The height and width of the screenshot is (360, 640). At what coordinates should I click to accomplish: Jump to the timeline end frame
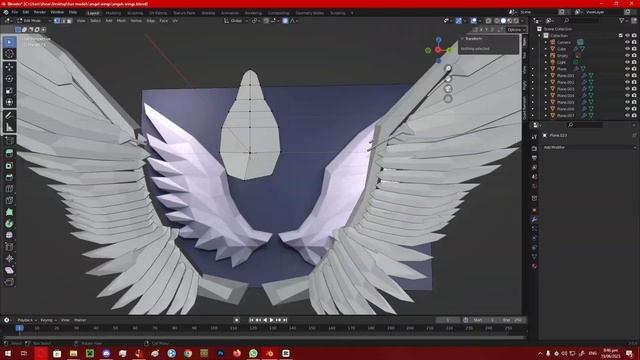[x=285, y=320]
